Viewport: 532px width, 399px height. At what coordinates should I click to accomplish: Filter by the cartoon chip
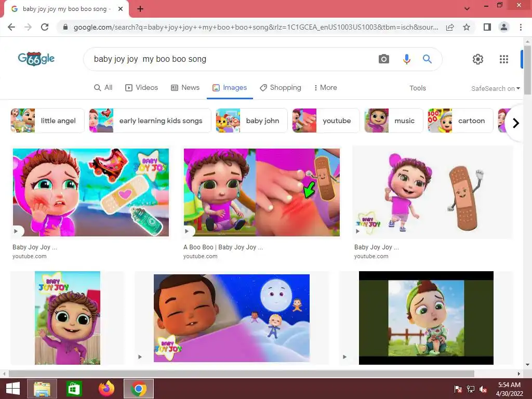point(460,121)
